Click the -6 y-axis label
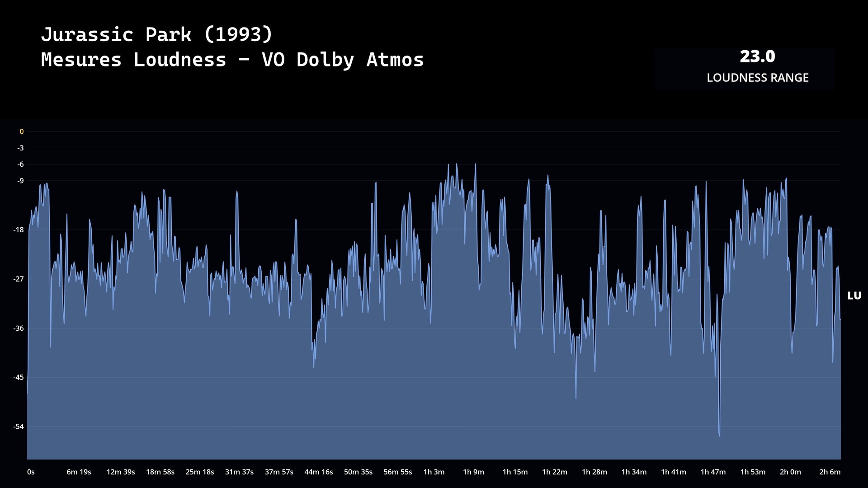Screen dimensions: 868x488 [21, 164]
